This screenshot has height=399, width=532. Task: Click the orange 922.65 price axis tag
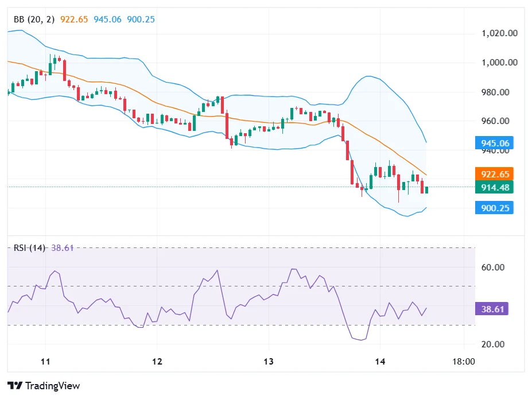[494, 174]
